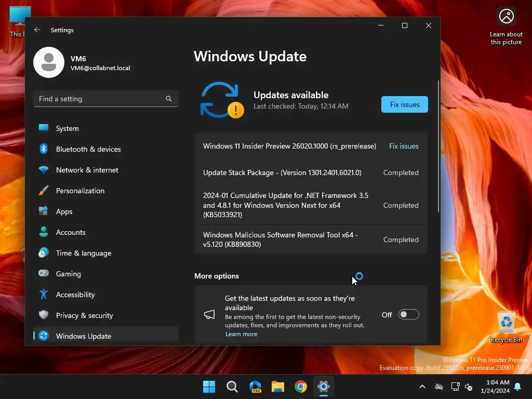
Task: Click the taskbar clock showing 1:04 AM
Action: pyautogui.click(x=495, y=387)
